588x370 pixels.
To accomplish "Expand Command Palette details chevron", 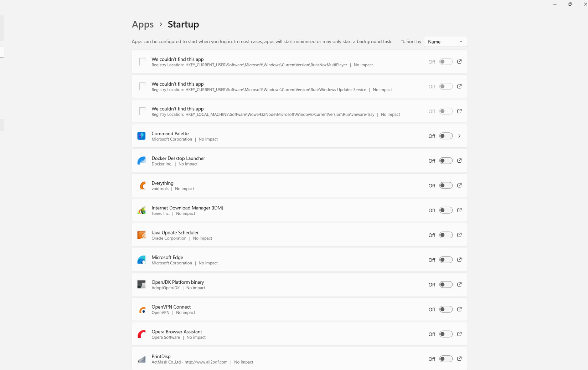I will (459, 136).
